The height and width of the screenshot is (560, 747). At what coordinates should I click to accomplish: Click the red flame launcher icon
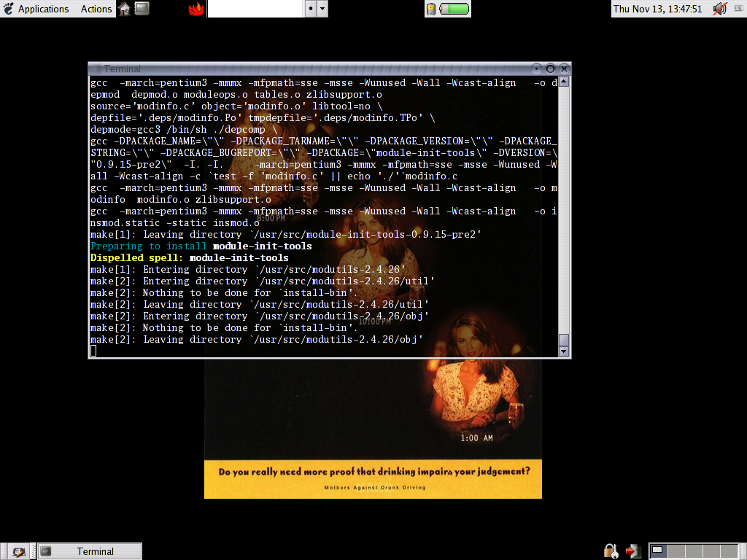(196, 9)
